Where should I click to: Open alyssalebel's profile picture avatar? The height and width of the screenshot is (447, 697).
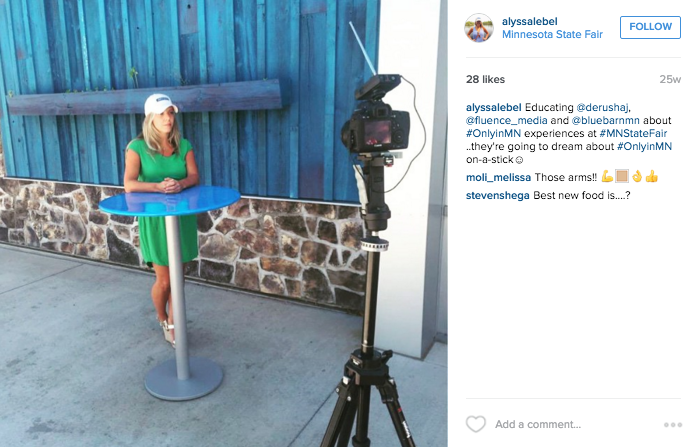pyautogui.click(x=479, y=28)
